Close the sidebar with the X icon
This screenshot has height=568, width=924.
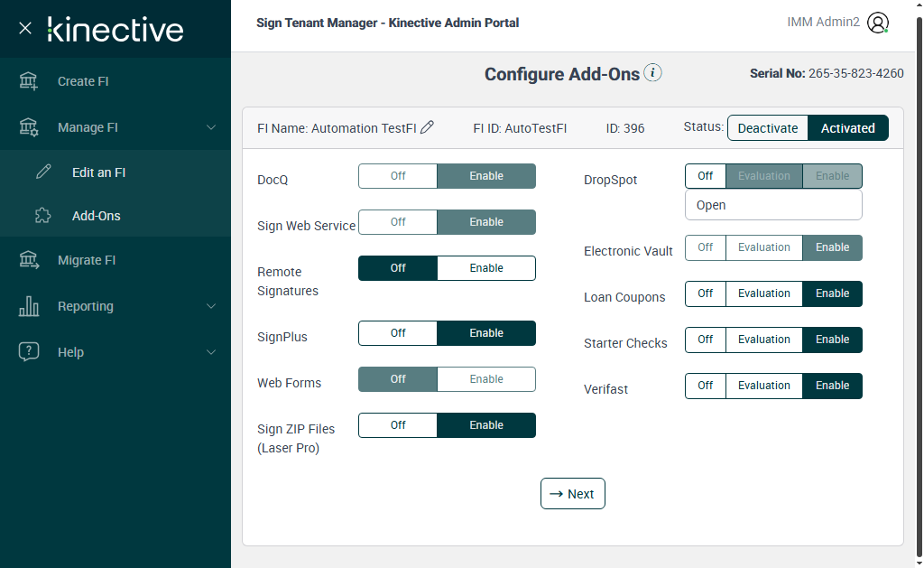pyautogui.click(x=24, y=28)
